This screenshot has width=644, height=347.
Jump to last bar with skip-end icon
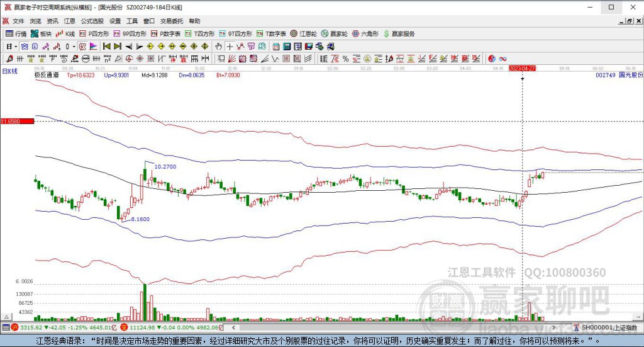[118, 47]
